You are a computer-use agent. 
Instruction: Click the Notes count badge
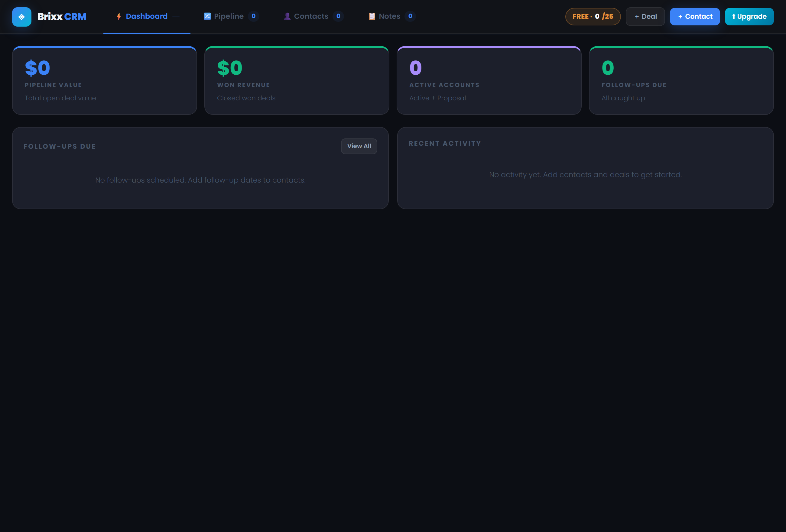tap(410, 16)
